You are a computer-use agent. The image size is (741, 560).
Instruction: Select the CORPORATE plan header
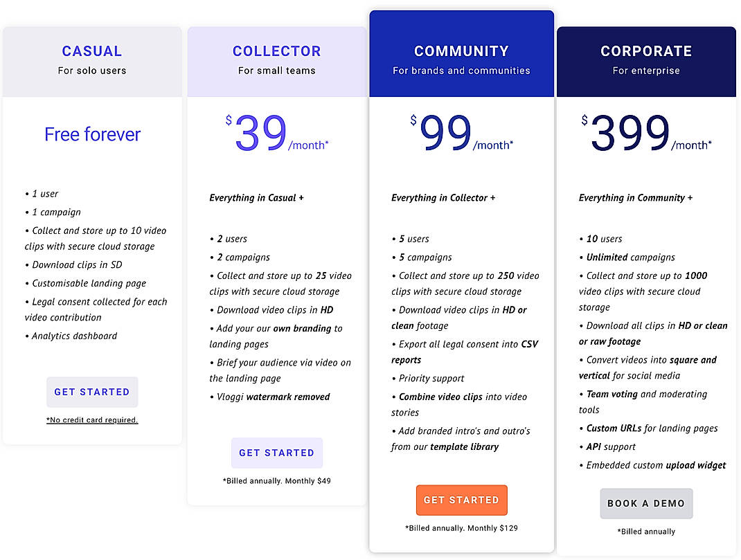645,51
